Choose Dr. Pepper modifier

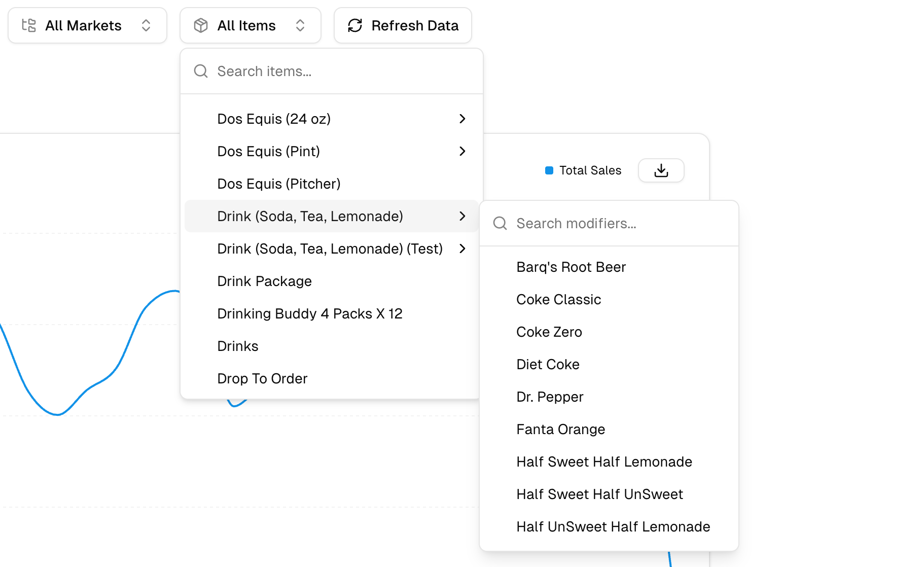(x=609, y=397)
